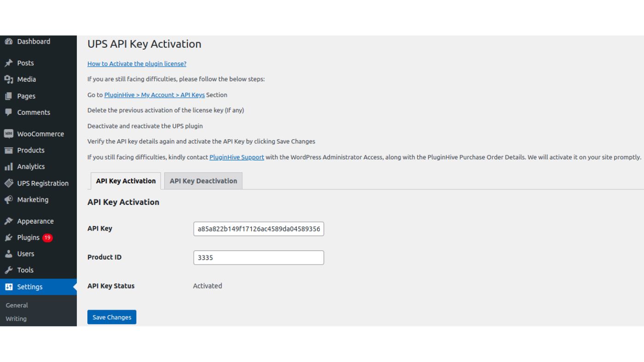Open Comments section
Image resolution: width=644 pixels, height=362 pixels.
click(34, 113)
